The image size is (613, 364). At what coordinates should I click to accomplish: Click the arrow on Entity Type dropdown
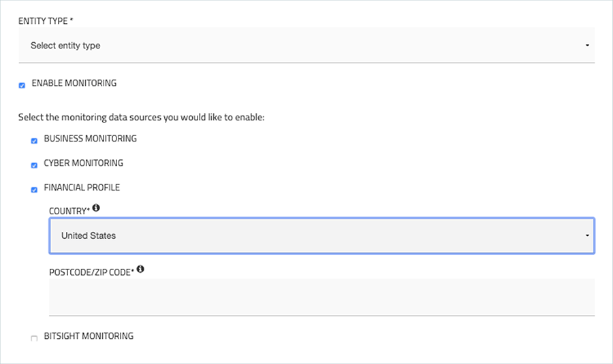point(587,46)
